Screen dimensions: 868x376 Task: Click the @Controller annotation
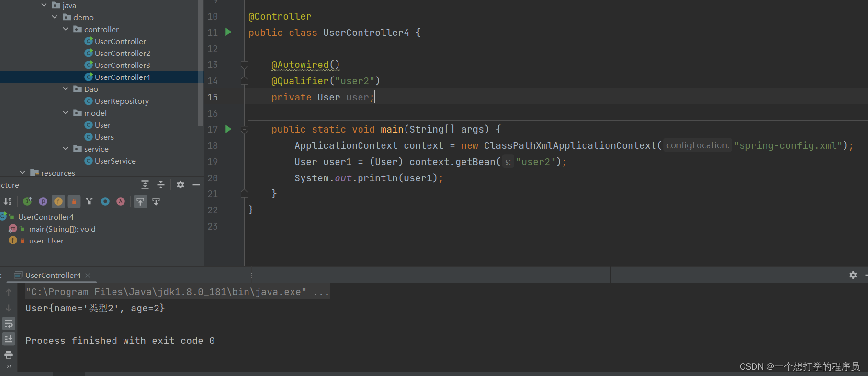280,16
